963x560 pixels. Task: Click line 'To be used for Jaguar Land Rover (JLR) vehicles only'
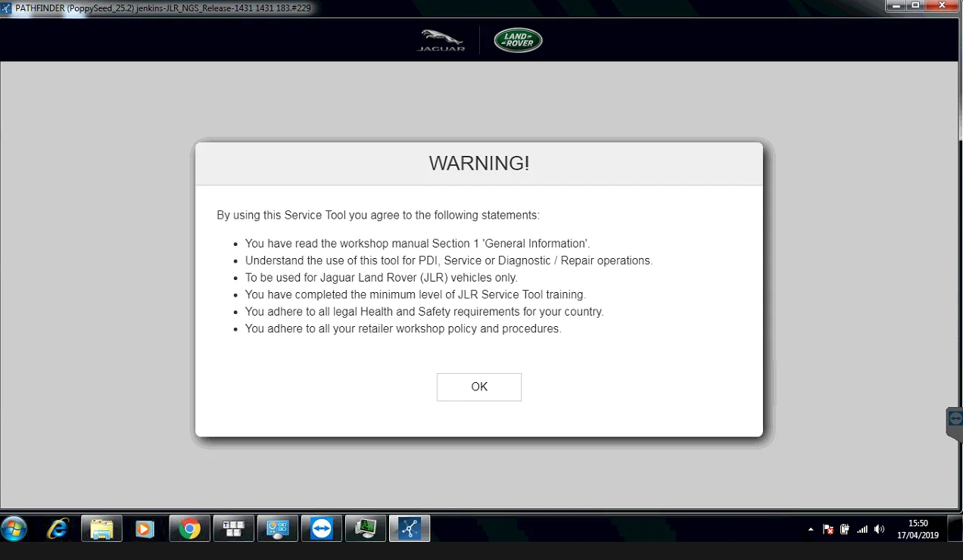pos(382,278)
